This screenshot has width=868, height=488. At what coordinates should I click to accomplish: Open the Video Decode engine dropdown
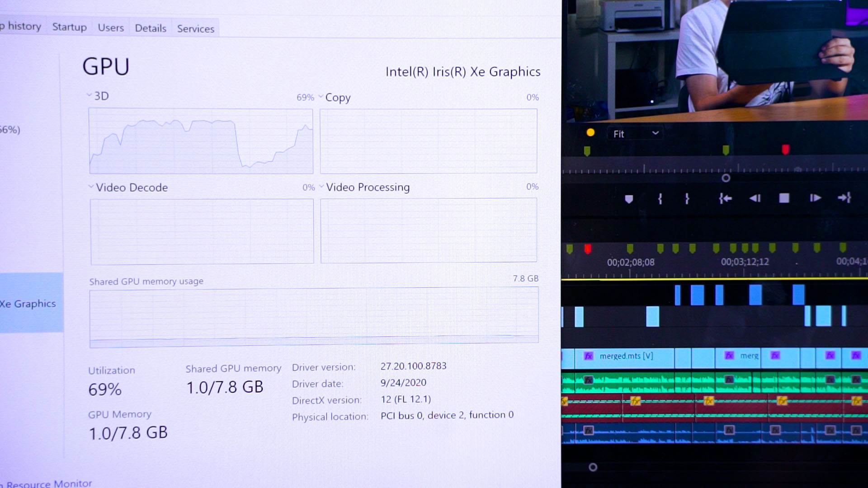point(91,187)
